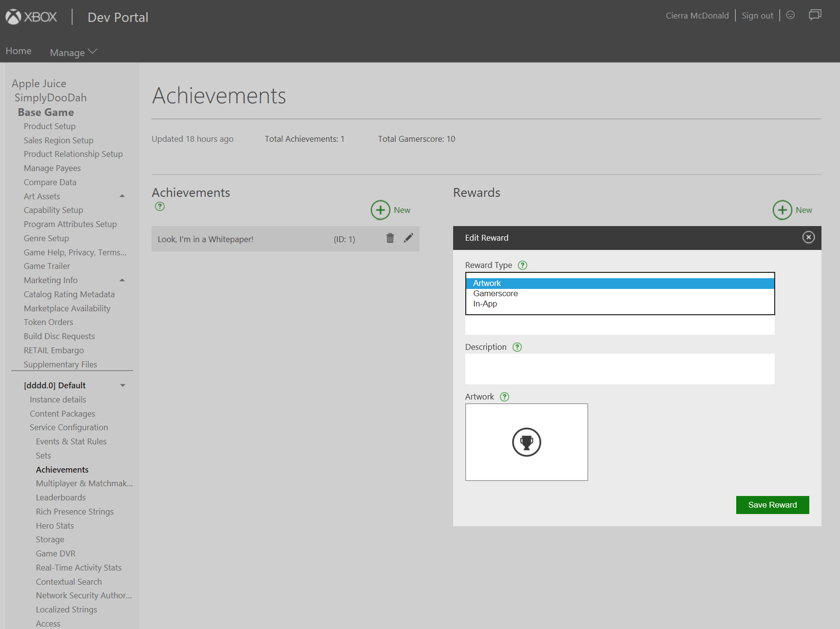Screen dimensions: 840x629
Task: Open Contextual Search
Action: point(69,582)
